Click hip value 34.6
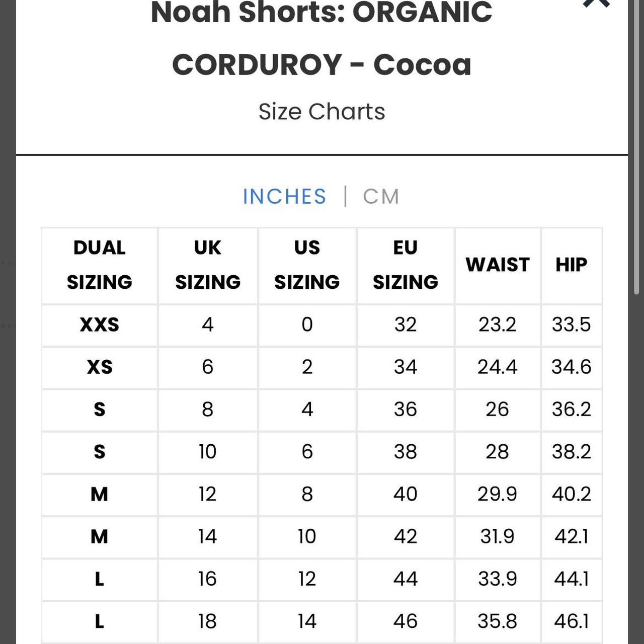Screen dimensions: 644x644 click(x=572, y=367)
